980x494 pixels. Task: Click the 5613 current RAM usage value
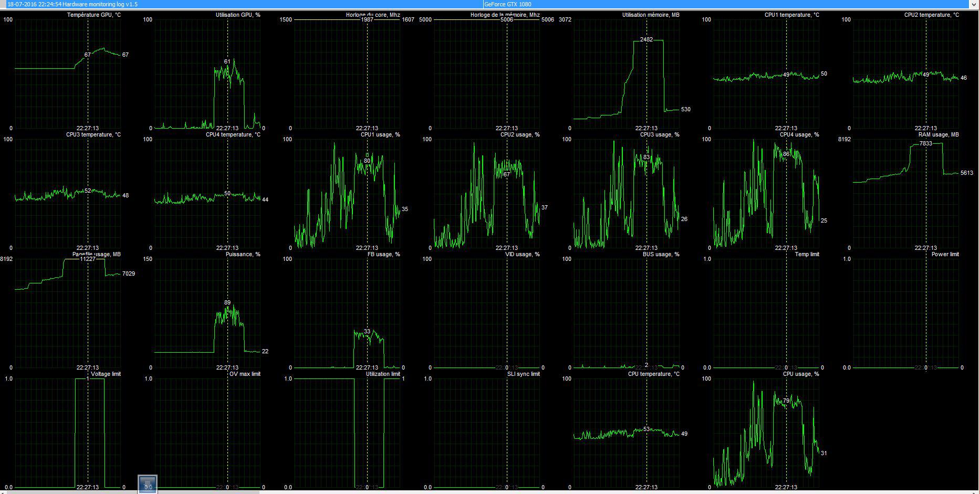pos(967,173)
